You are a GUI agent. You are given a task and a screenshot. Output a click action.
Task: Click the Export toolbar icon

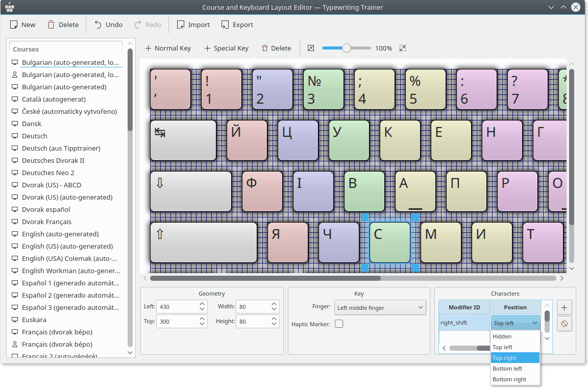point(225,25)
